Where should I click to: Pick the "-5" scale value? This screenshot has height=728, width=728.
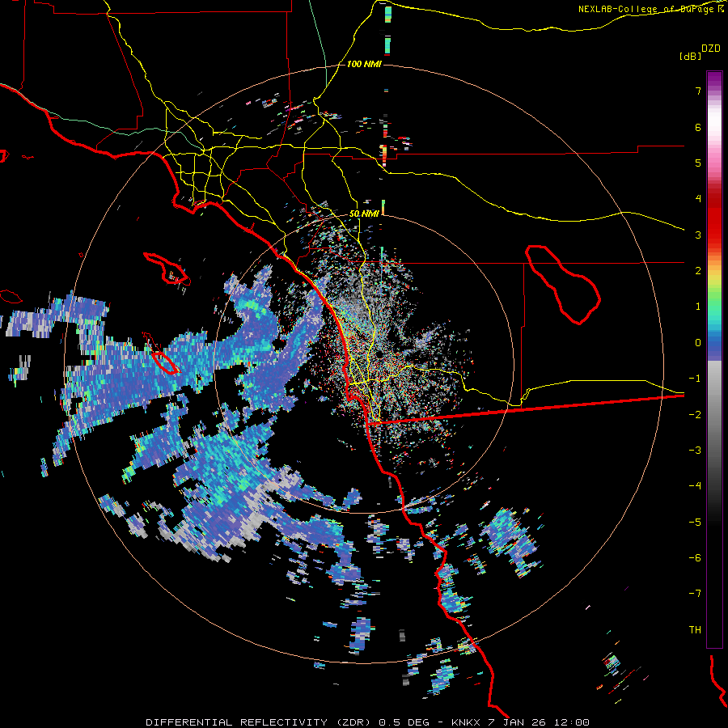click(695, 523)
